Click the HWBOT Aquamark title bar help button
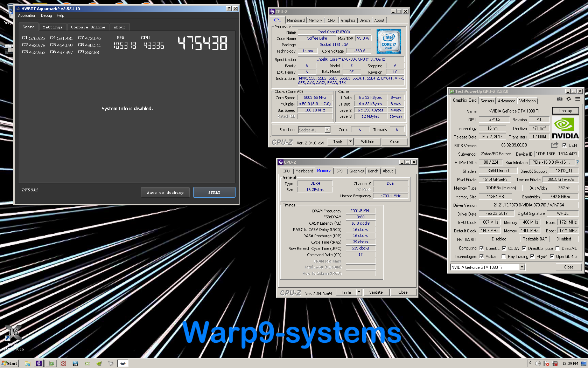The height and width of the screenshot is (368, 588). [x=229, y=9]
